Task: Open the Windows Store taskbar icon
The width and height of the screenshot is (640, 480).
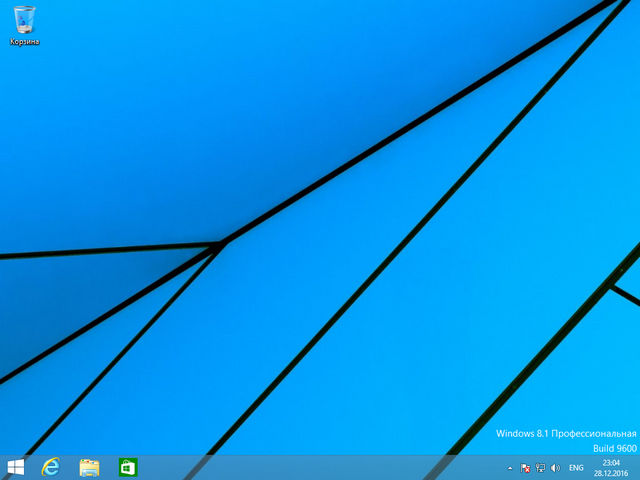Action: (127, 467)
